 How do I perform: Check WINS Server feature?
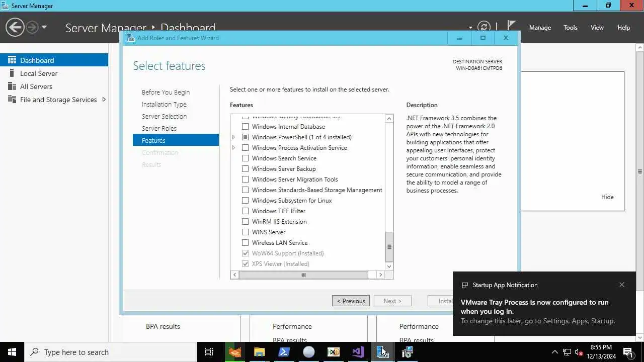point(246,232)
